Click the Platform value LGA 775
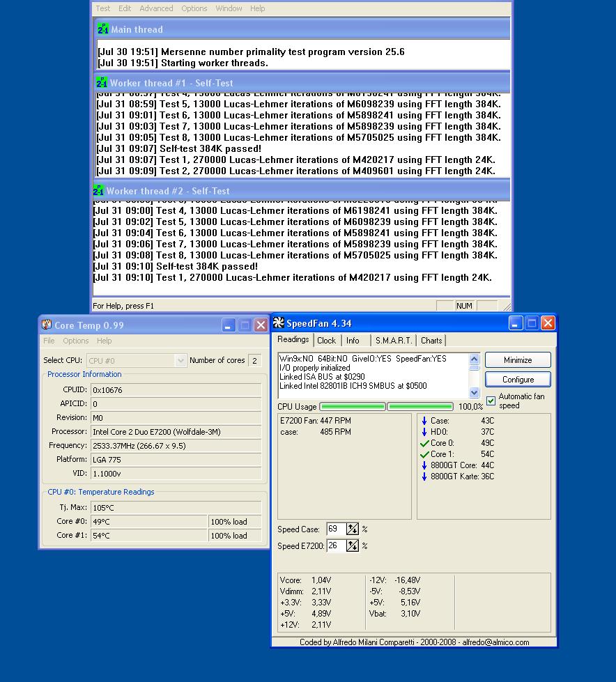This screenshot has height=682, width=616. [x=176, y=460]
